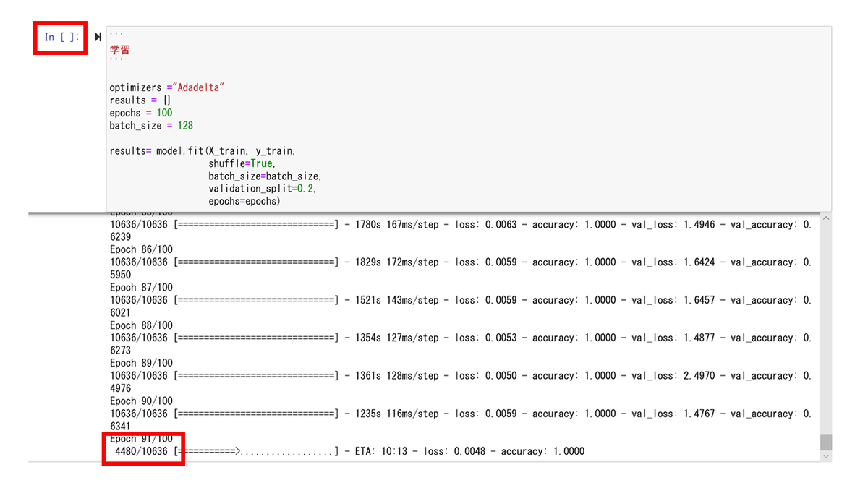Click the Epoch 91/100 progress bar

click(256, 451)
